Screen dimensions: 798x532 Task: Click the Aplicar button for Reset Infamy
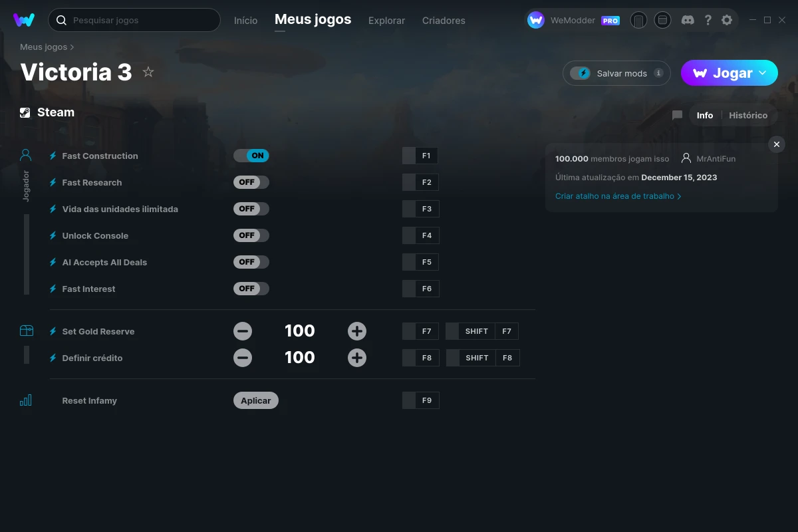tap(256, 400)
